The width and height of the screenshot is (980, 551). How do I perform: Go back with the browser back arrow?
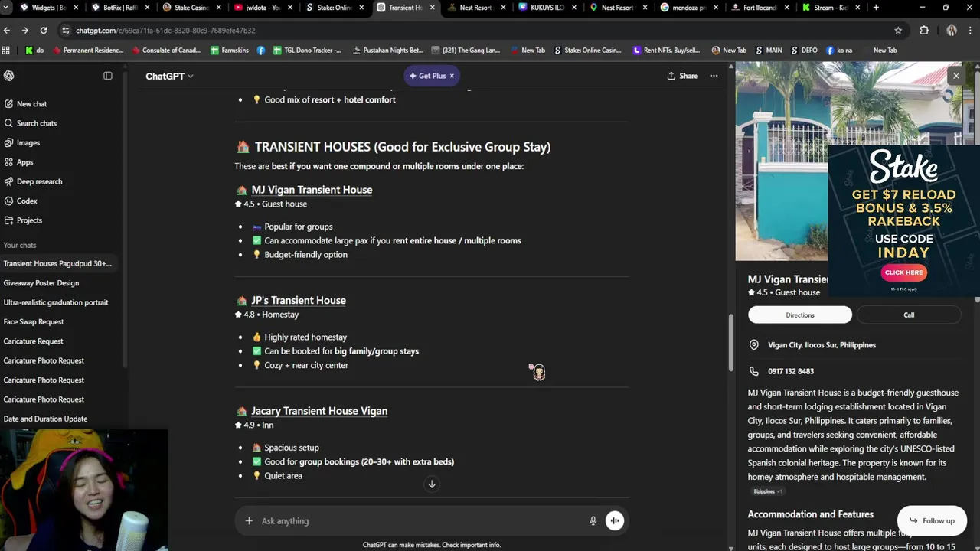pyautogui.click(x=7, y=31)
